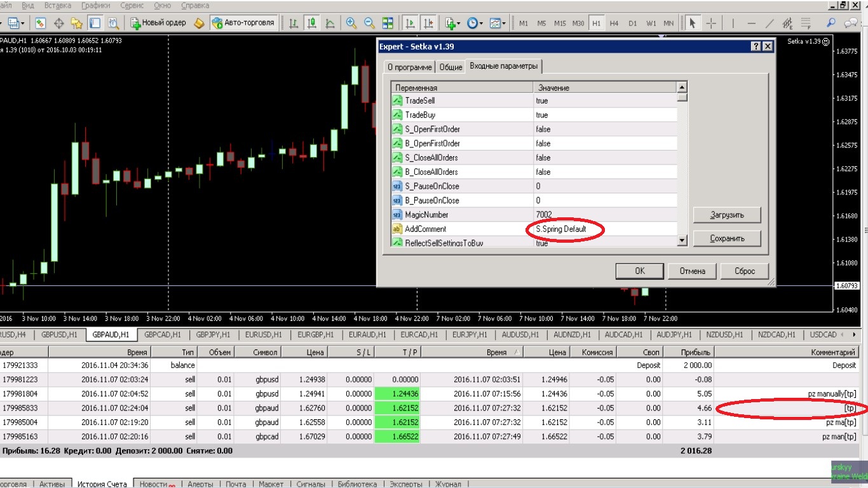Select the S_PauseOnClose parameter row
Viewport: 868px width, 488px height.
point(534,186)
